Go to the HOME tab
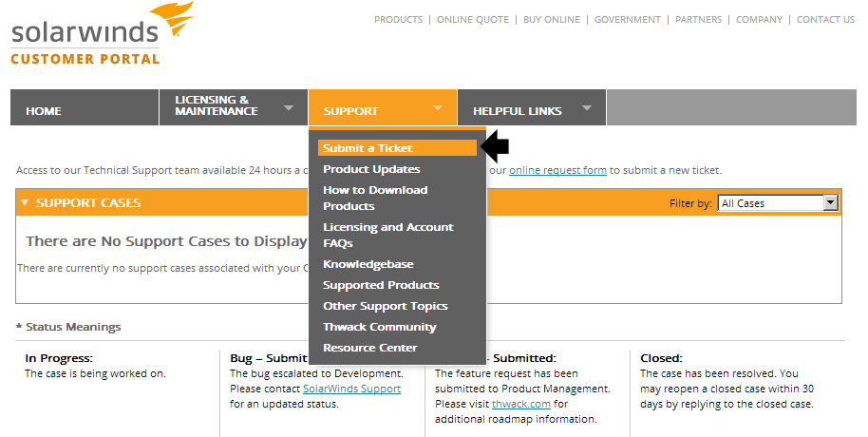Viewport: 868px width, 437px height. pos(85,107)
